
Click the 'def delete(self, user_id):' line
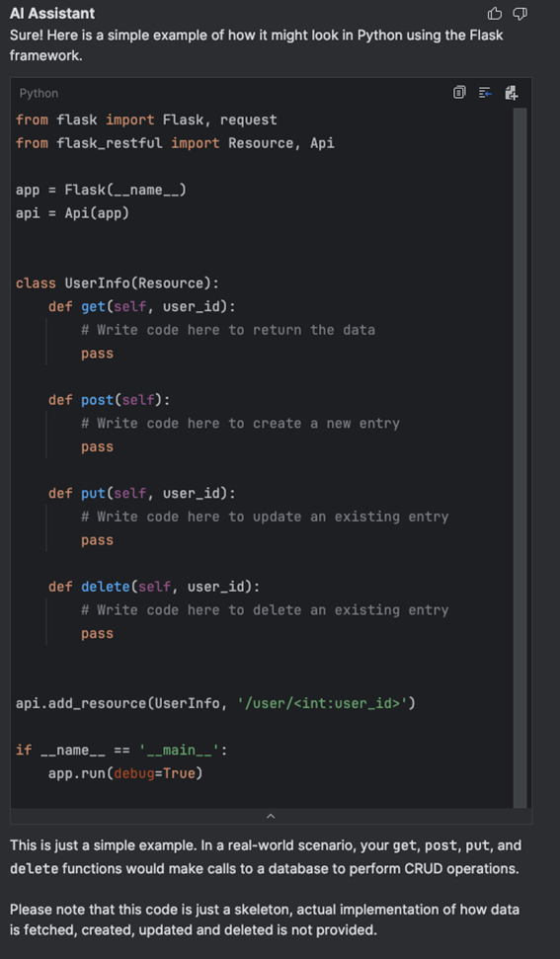(154, 587)
